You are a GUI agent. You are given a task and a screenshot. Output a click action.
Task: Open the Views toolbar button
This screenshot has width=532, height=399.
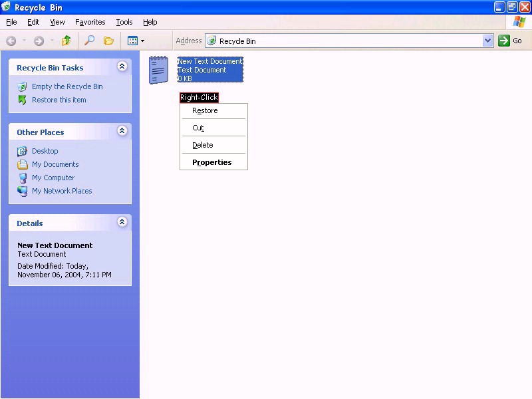[x=132, y=41]
